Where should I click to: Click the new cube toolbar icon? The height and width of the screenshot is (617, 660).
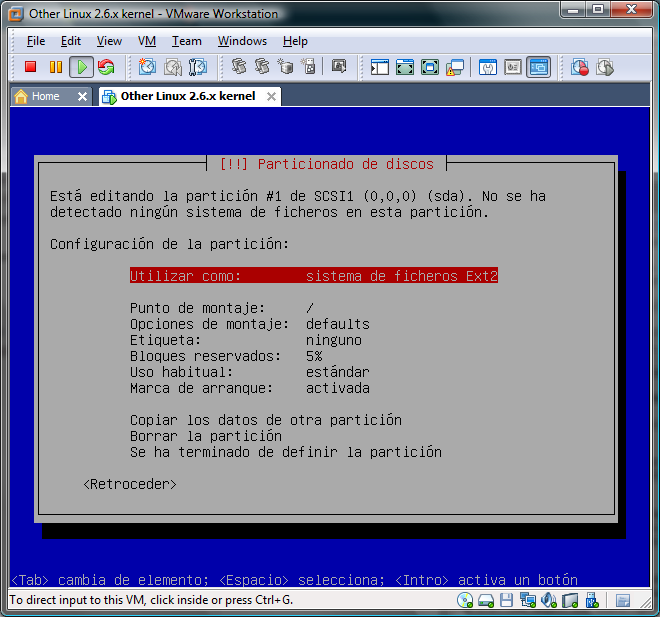coord(285,66)
